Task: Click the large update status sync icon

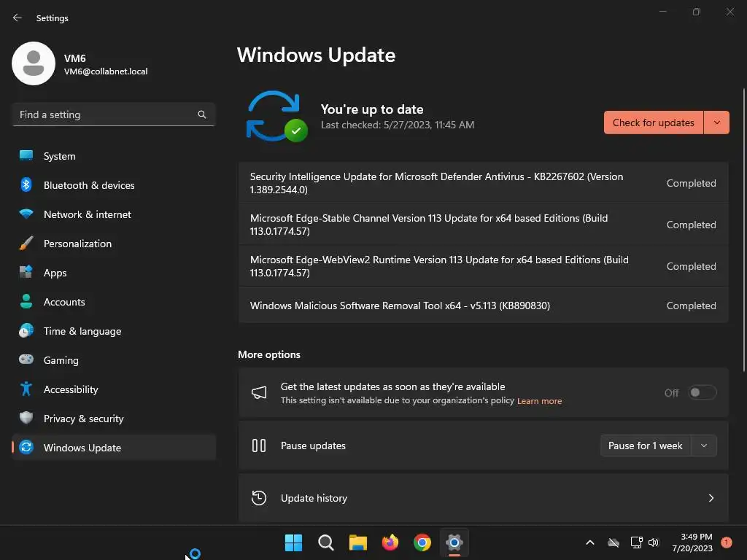Action: pos(276,116)
